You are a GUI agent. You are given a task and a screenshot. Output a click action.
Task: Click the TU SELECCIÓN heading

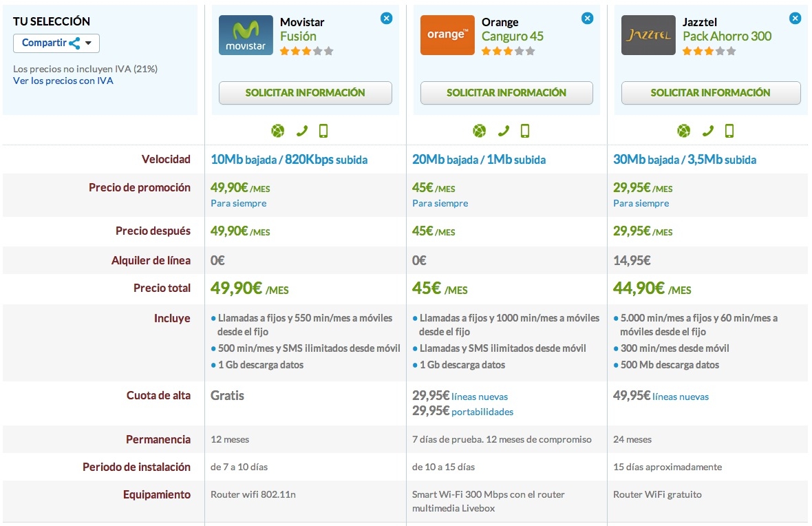pyautogui.click(x=52, y=22)
